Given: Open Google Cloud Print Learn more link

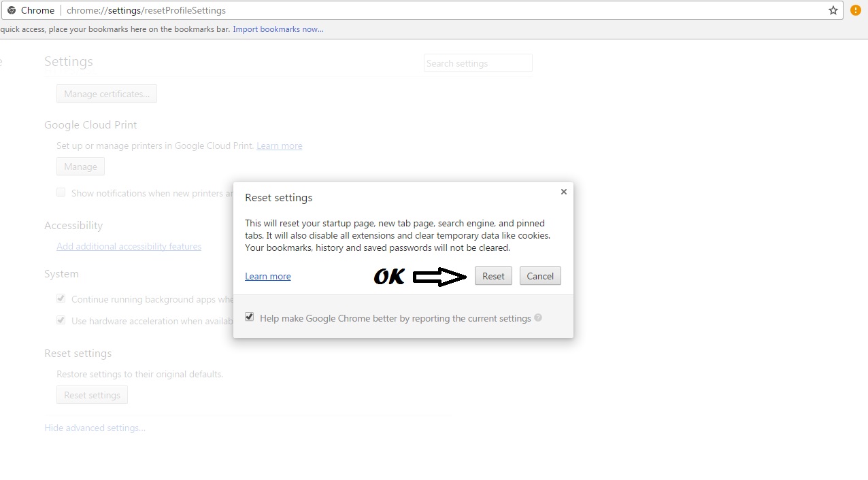Looking at the screenshot, I should click(280, 145).
